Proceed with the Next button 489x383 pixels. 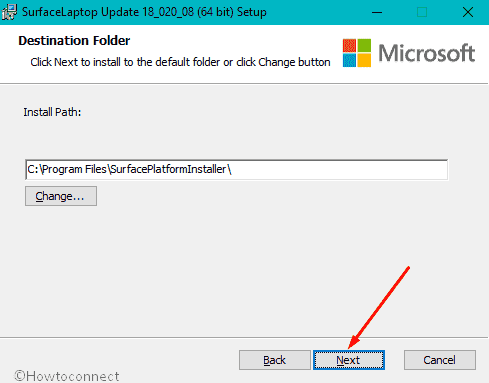point(349,360)
